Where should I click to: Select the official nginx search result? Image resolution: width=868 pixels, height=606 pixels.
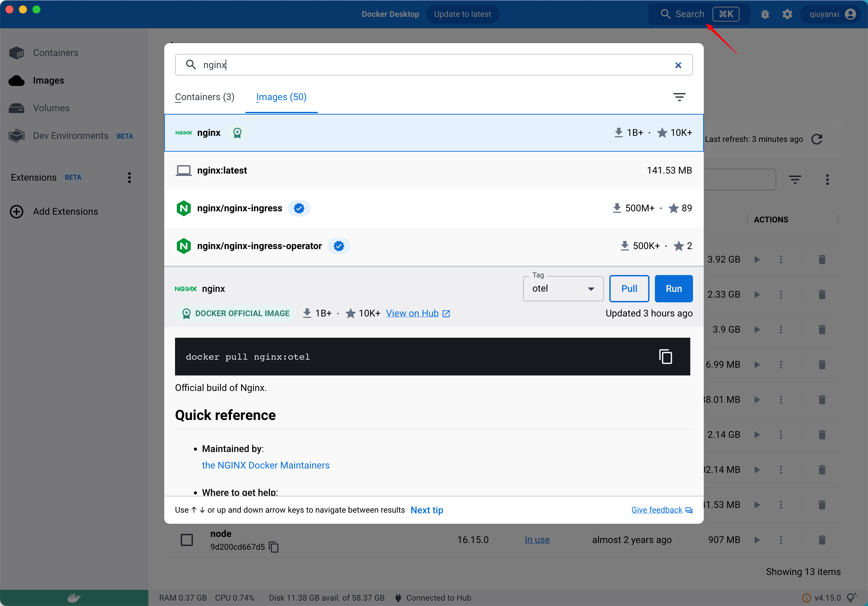[x=434, y=132]
